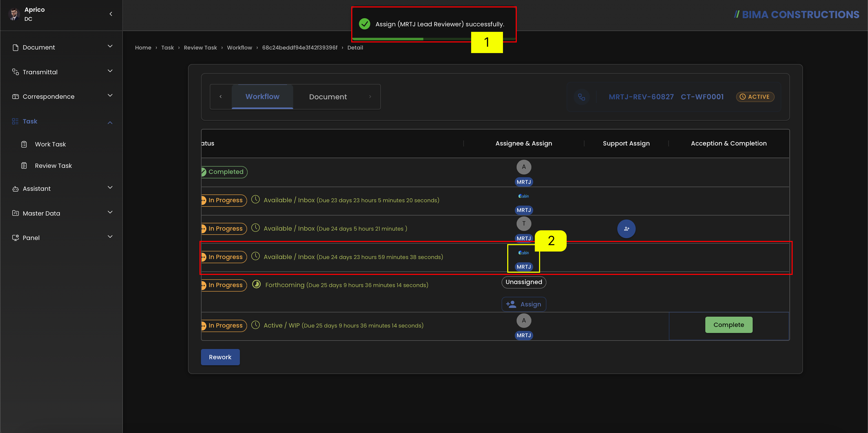Expand the Document menu chevron
868x433 pixels.
click(x=110, y=46)
